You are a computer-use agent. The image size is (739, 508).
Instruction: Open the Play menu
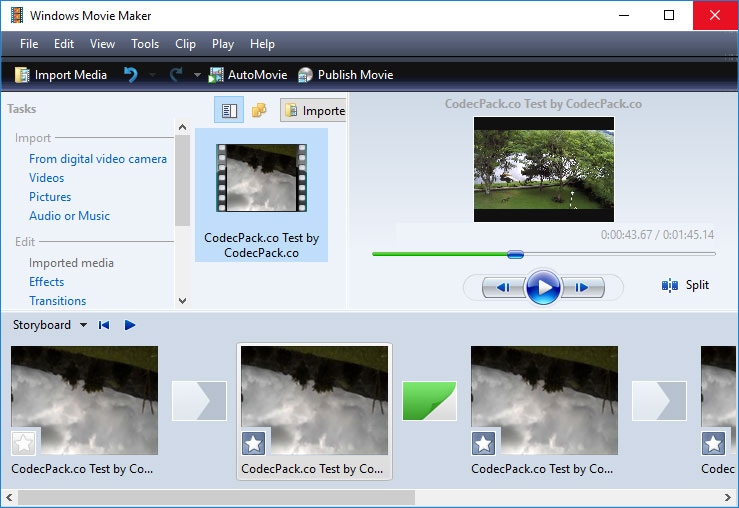click(223, 44)
